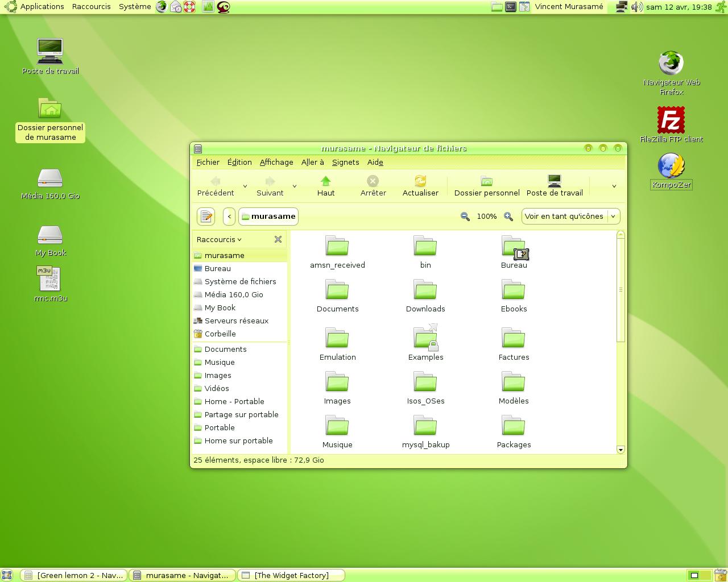The height and width of the screenshot is (582, 728).
Task: Select the Ebooks folder icon
Action: [x=514, y=290]
